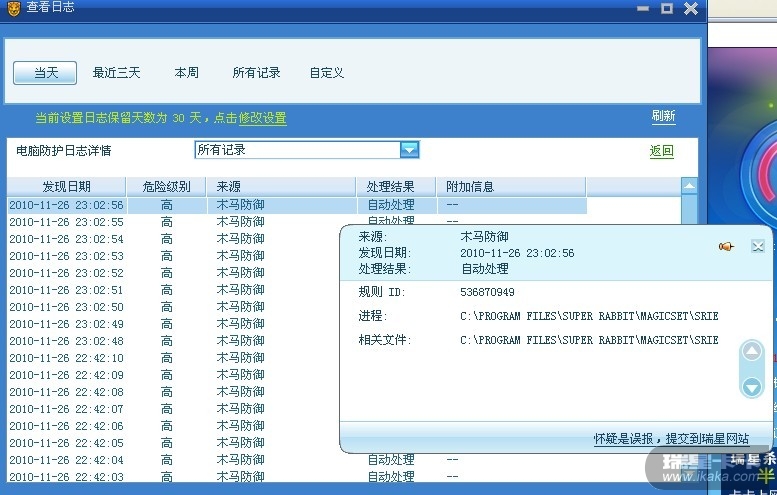The height and width of the screenshot is (495, 777).
Task: Sort by 危险级别 column header
Action: pyautogui.click(x=166, y=187)
